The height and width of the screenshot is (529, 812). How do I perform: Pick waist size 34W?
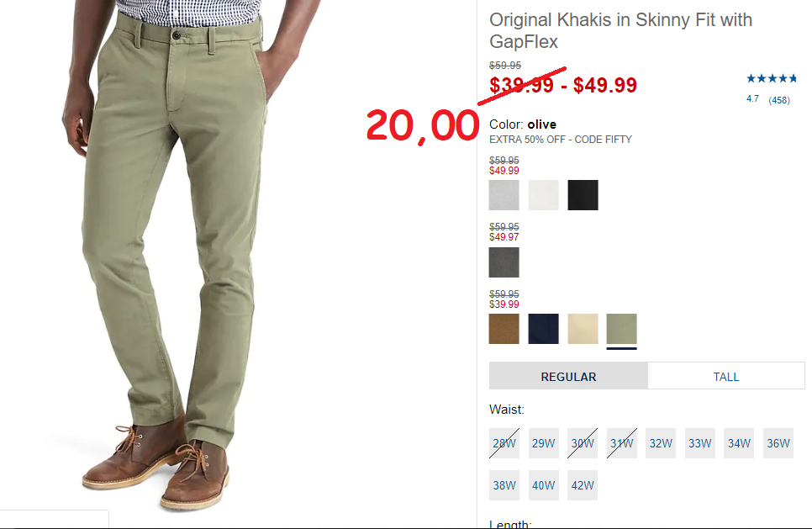pos(739,443)
